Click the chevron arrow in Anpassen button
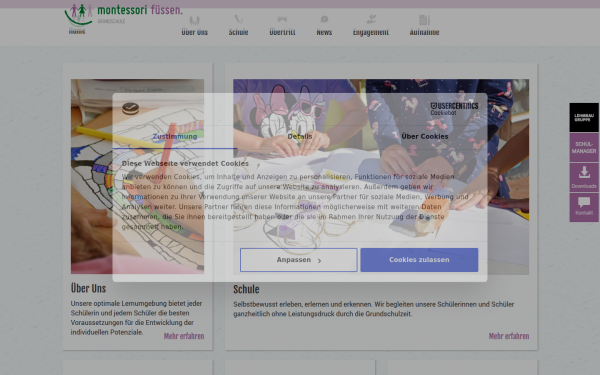The width and height of the screenshot is (600, 375). 320,261
